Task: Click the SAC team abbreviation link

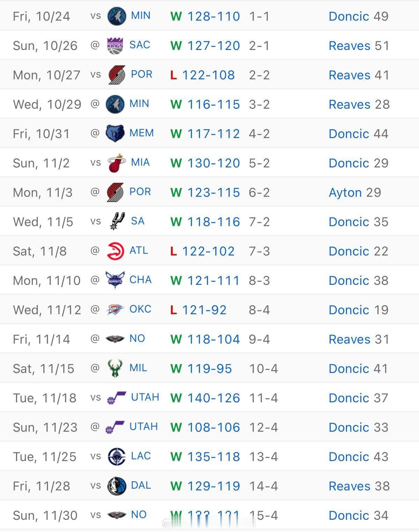Action: coord(139,45)
